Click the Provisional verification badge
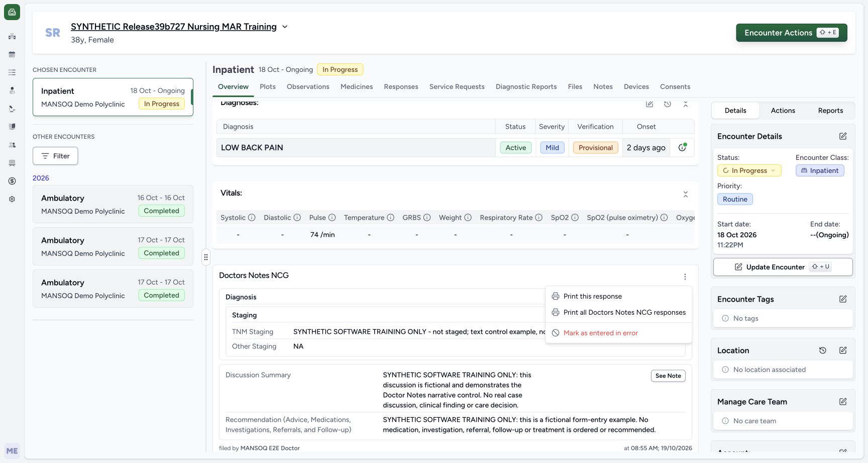 (595, 147)
